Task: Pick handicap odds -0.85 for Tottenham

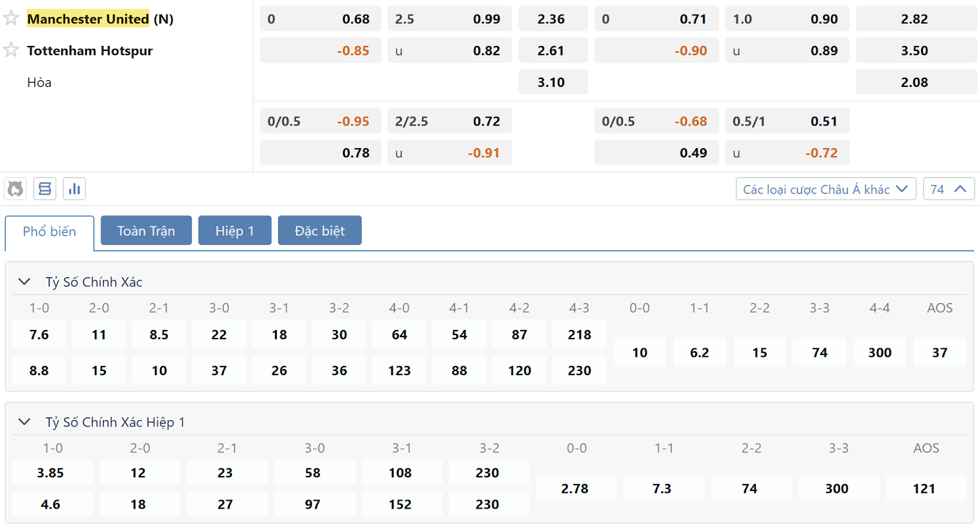Action: [320, 51]
